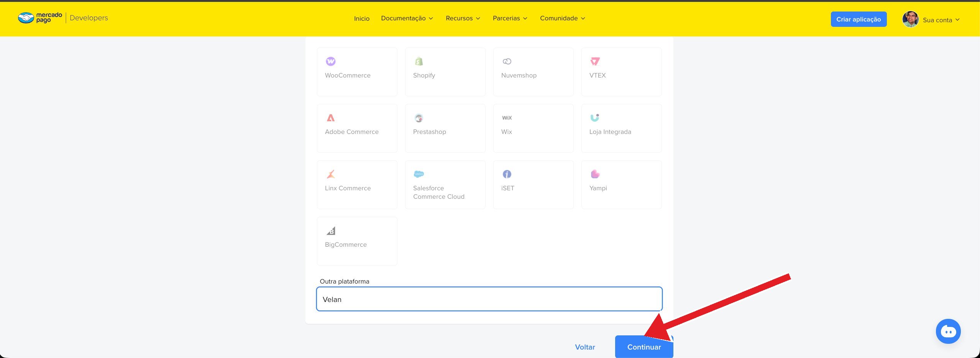The height and width of the screenshot is (358, 980).
Task: Select the Linx Commerce logo icon
Action: (330, 174)
